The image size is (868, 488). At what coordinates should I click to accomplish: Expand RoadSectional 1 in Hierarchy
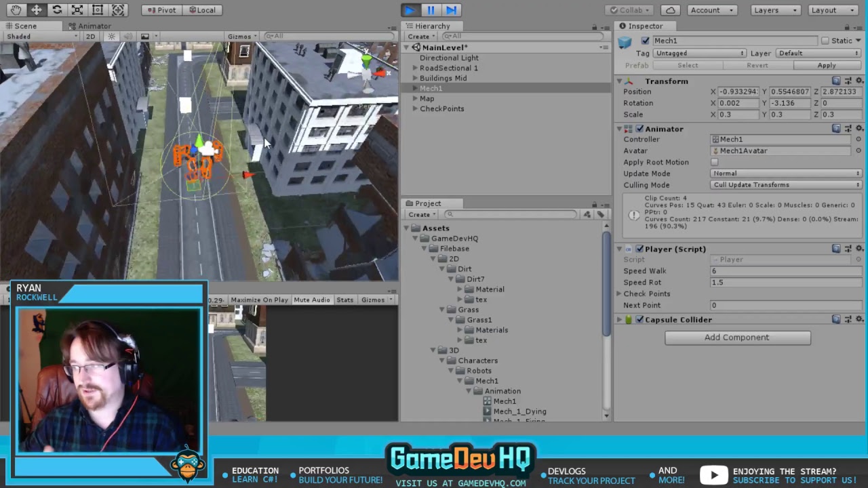pyautogui.click(x=415, y=68)
